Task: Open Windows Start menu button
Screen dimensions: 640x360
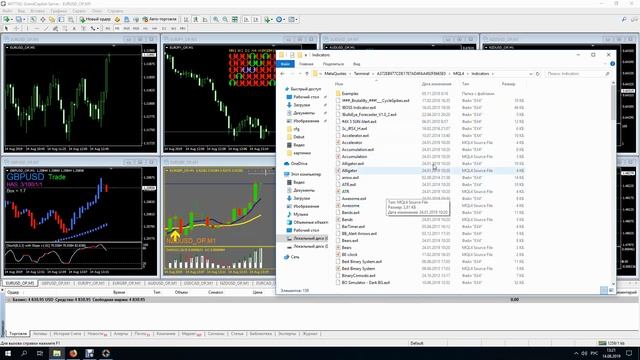Action: point(8,353)
